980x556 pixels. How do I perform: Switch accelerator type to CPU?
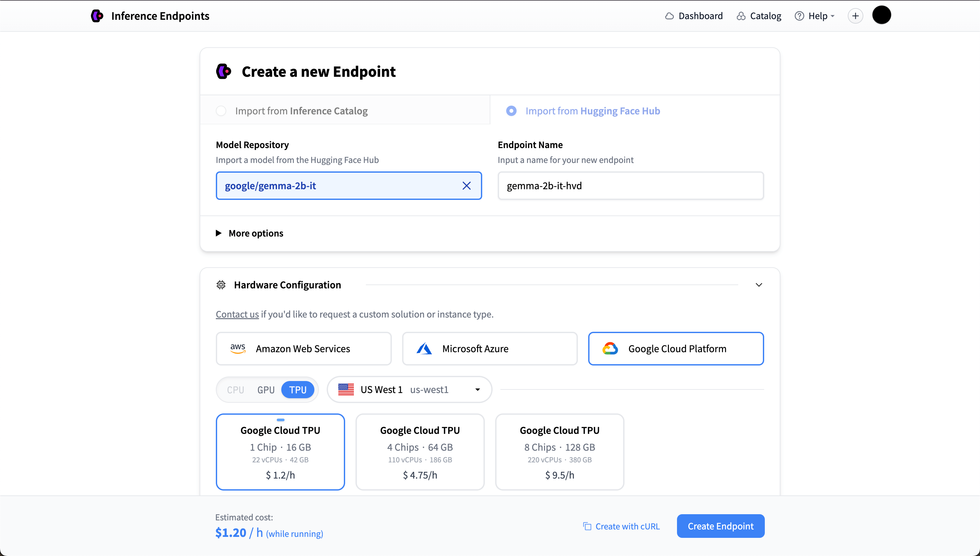tap(235, 389)
